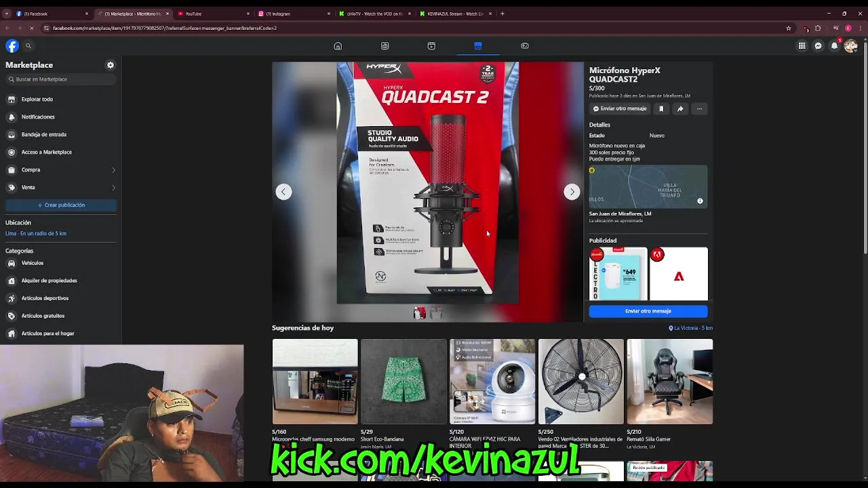Image resolution: width=868 pixels, height=488 pixels.
Task: Open more options ellipsis for listing
Action: coord(699,108)
